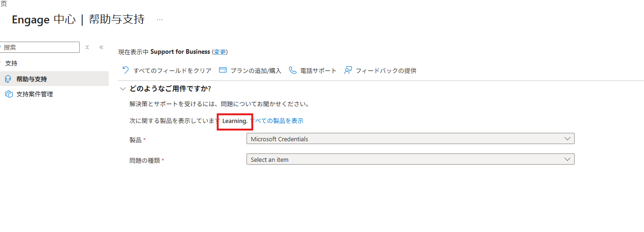Screen dimensions: 644x232
Task: Collapse the sidebar with the double chevron
Action: click(101, 47)
